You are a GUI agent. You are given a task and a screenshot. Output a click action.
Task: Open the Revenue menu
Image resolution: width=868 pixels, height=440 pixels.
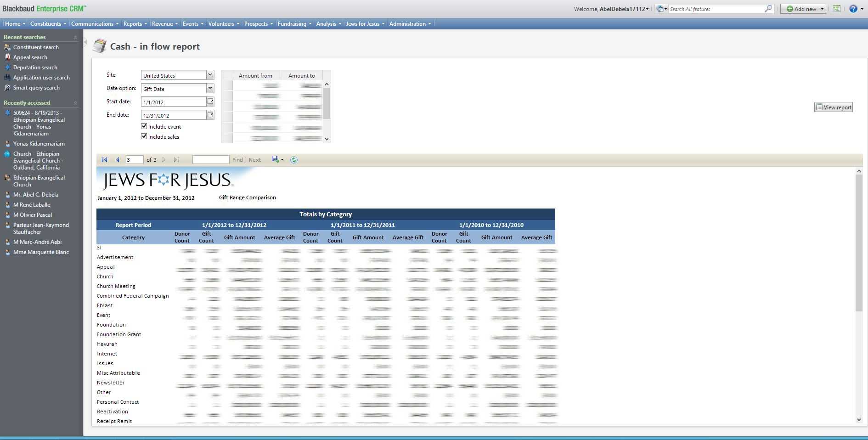[165, 24]
